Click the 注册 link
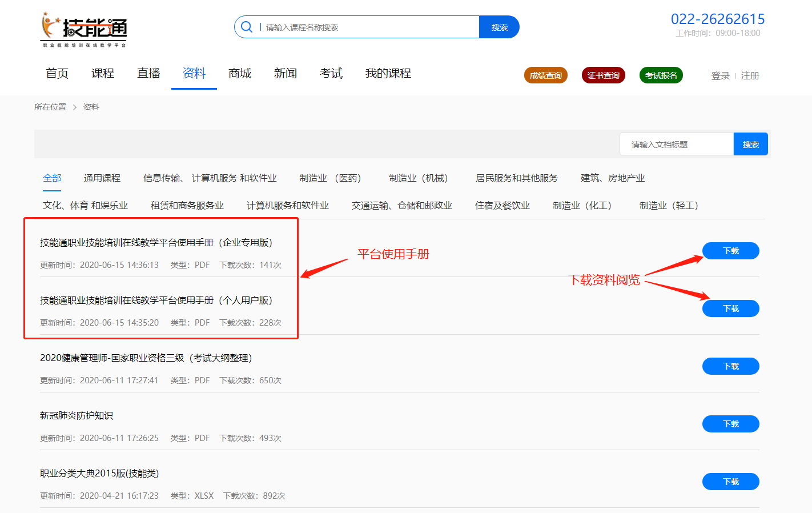 (750, 76)
